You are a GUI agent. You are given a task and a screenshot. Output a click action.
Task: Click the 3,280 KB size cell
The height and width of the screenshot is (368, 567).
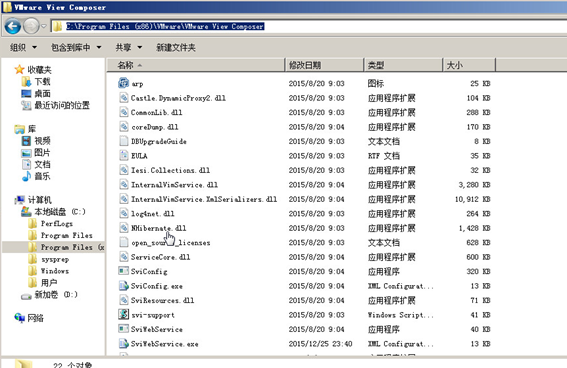474,185
